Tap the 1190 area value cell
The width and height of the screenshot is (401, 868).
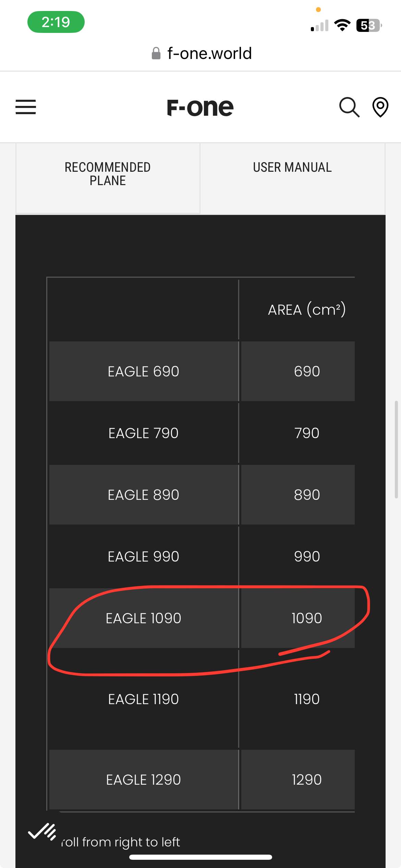306,699
